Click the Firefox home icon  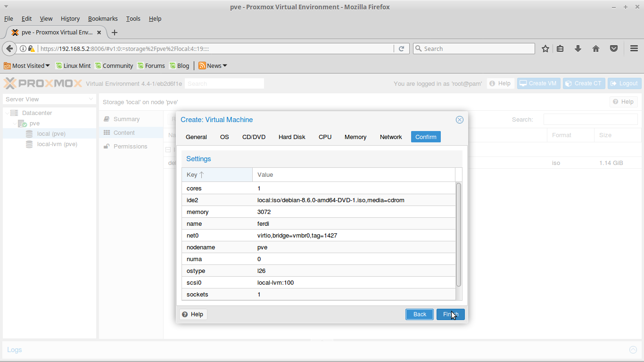tap(596, 49)
